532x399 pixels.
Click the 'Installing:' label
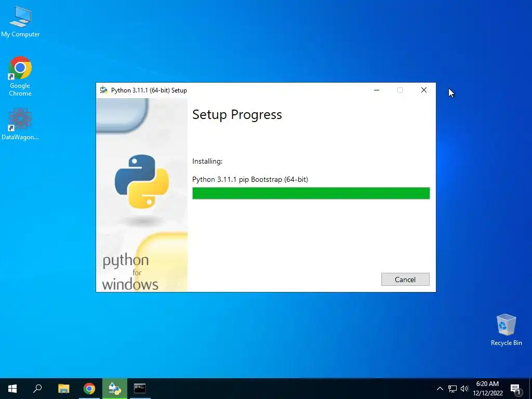(207, 161)
